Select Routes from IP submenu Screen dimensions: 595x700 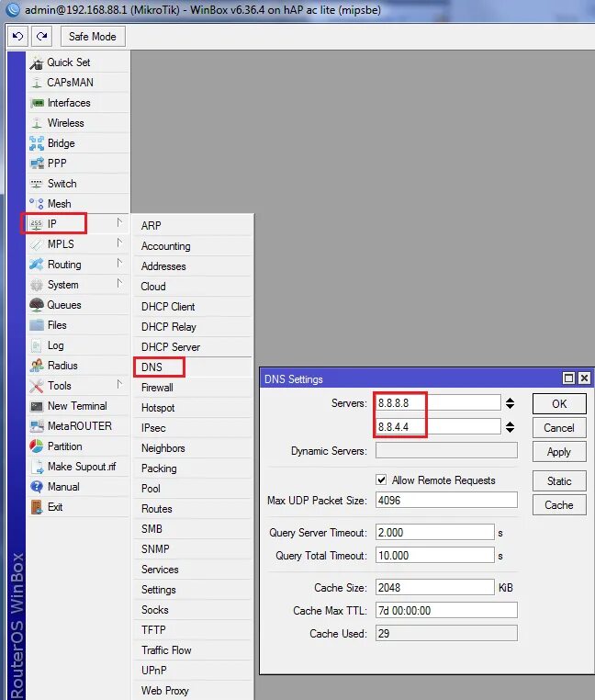coord(193,509)
